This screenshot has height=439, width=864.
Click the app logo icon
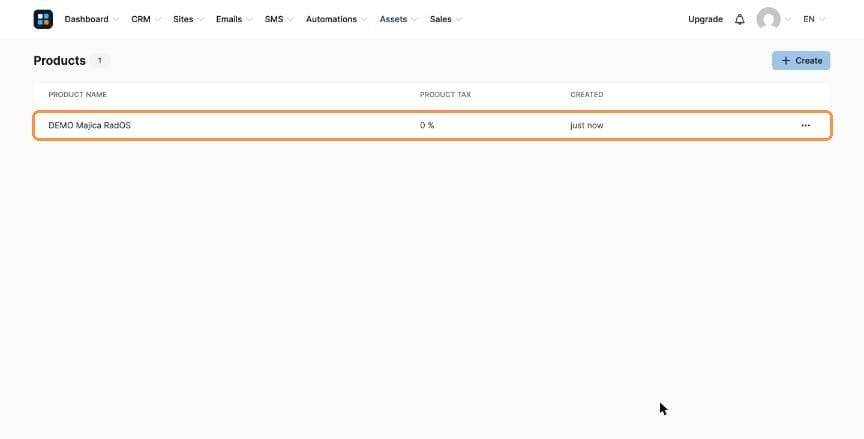click(43, 19)
